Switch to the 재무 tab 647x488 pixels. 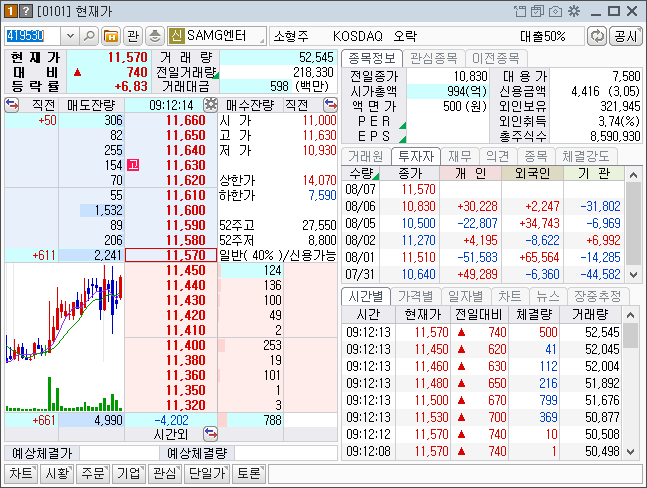tap(460, 156)
